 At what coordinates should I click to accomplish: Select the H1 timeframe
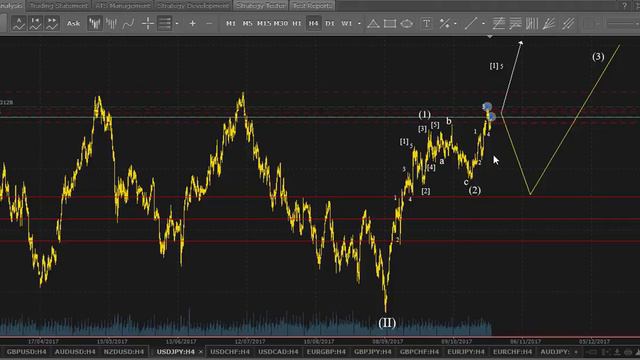pos(297,24)
